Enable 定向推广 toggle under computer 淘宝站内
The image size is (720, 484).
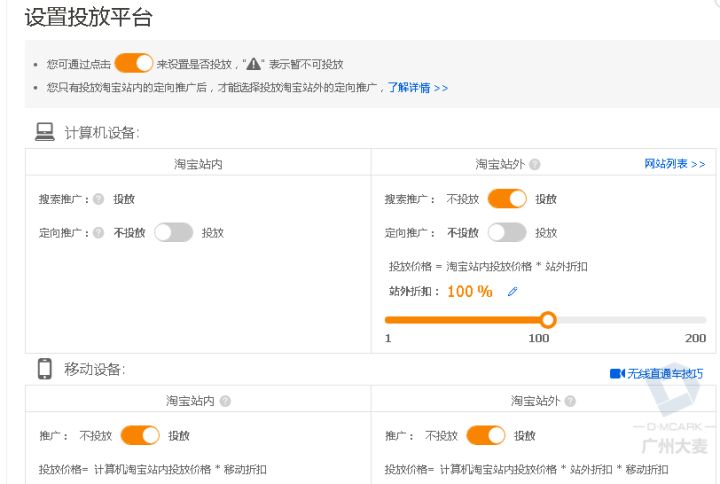[173, 233]
